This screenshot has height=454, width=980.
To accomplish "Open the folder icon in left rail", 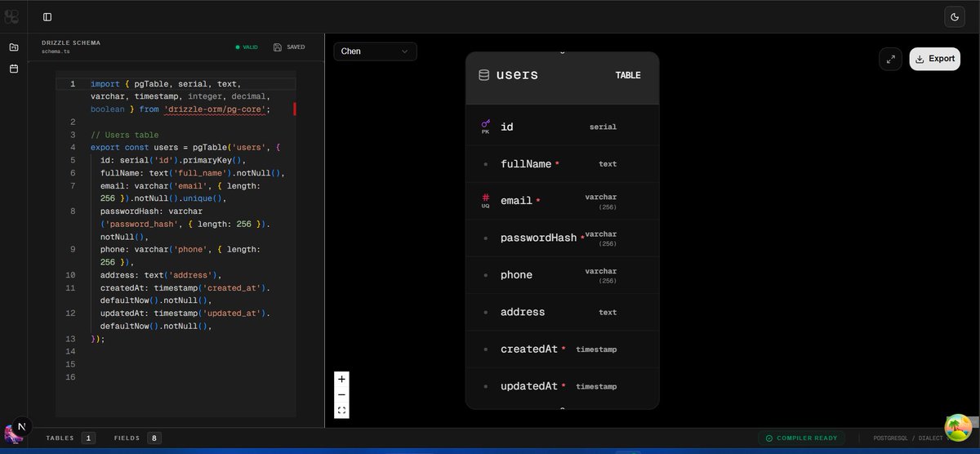I will (14, 47).
